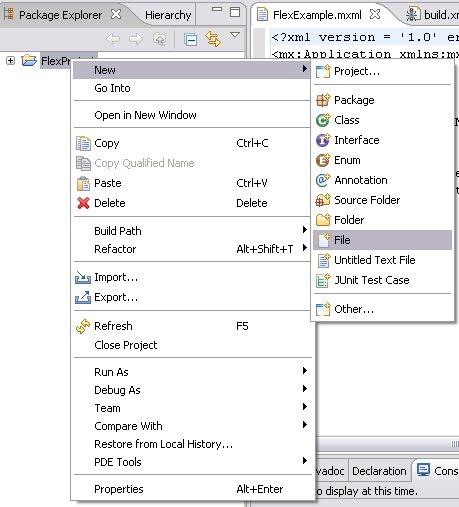459x507 pixels.
Task: Click the Paste clipboard icon
Action: (83, 183)
